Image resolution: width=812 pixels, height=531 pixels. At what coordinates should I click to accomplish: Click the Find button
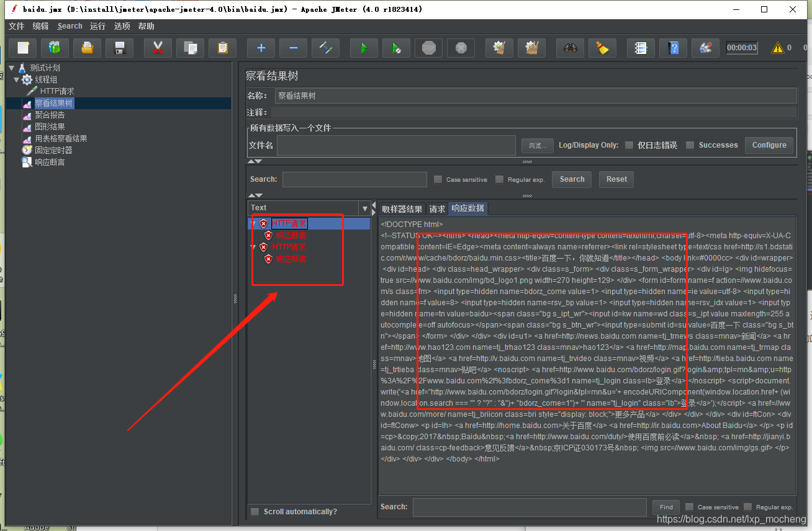(x=666, y=507)
